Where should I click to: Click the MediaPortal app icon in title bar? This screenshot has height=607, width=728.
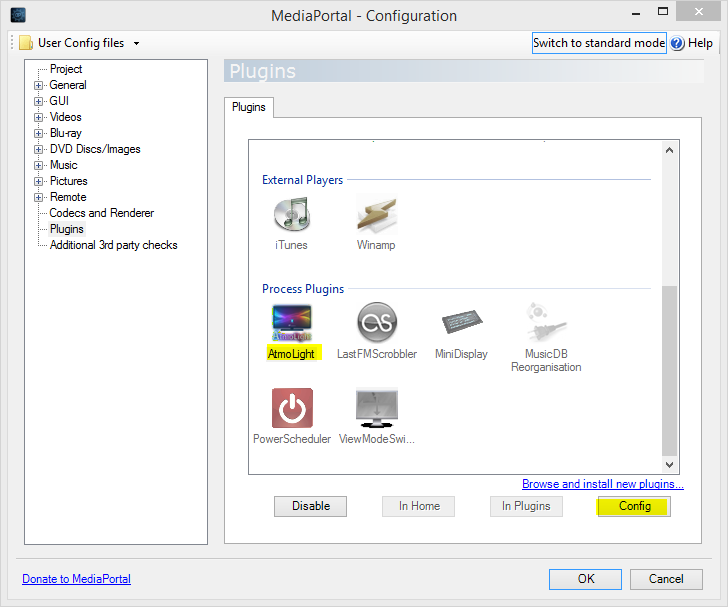[x=18, y=15]
